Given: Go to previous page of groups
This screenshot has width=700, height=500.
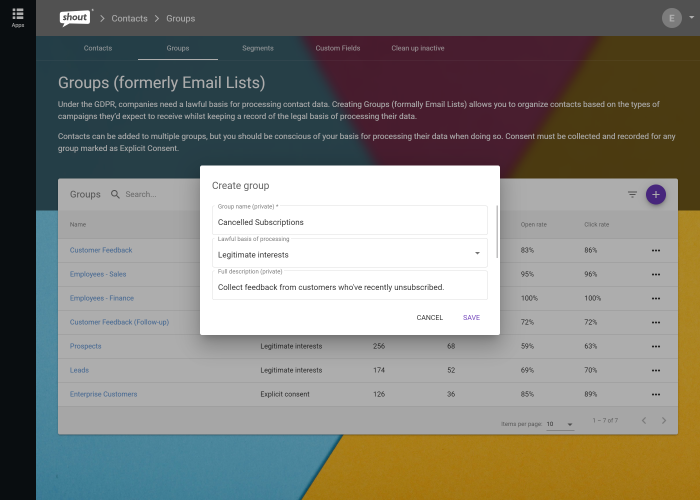Looking at the screenshot, I should pyautogui.click(x=644, y=420).
